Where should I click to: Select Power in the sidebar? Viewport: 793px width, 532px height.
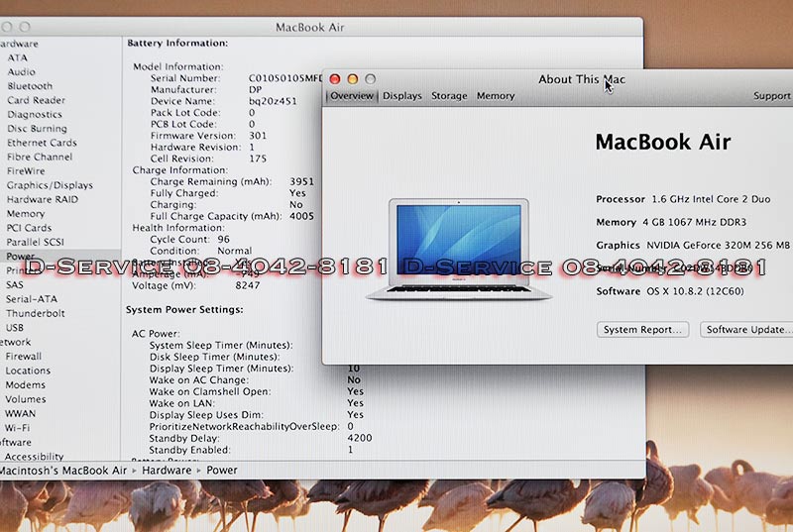coord(20,257)
